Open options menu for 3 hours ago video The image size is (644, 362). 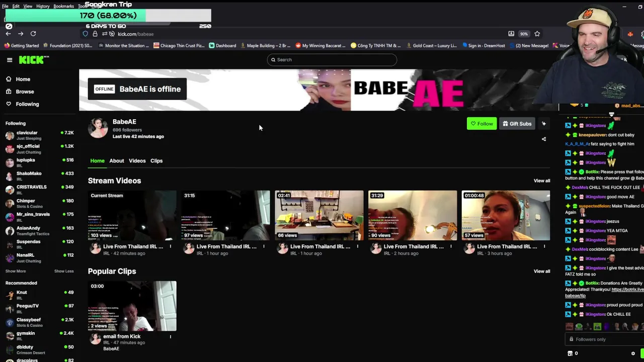[x=544, y=246]
